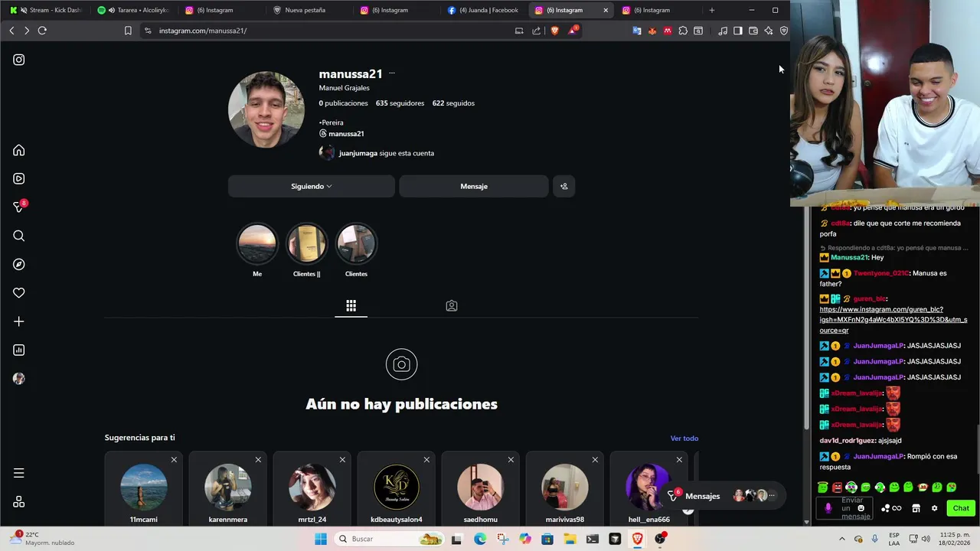Image resolution: width=980 pixels, height=551 pixels.
Task: Open Brave Leo AI sparkle icon
Action: tap(768, 31)
